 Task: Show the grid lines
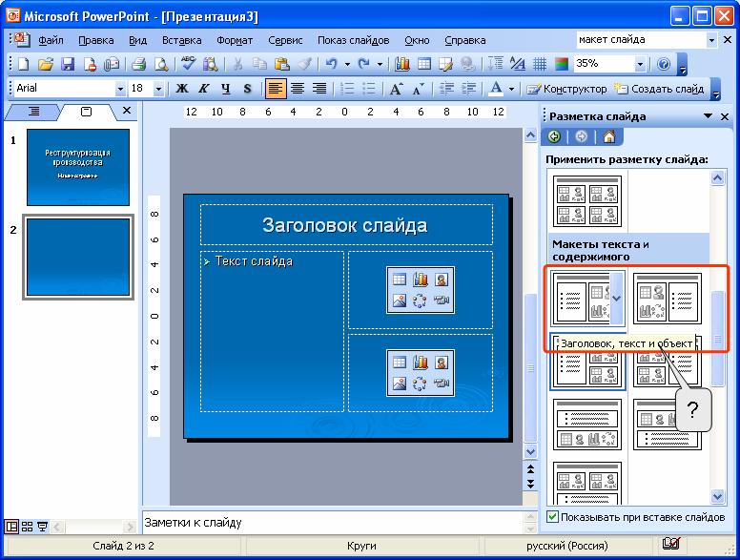pos(540,64)
